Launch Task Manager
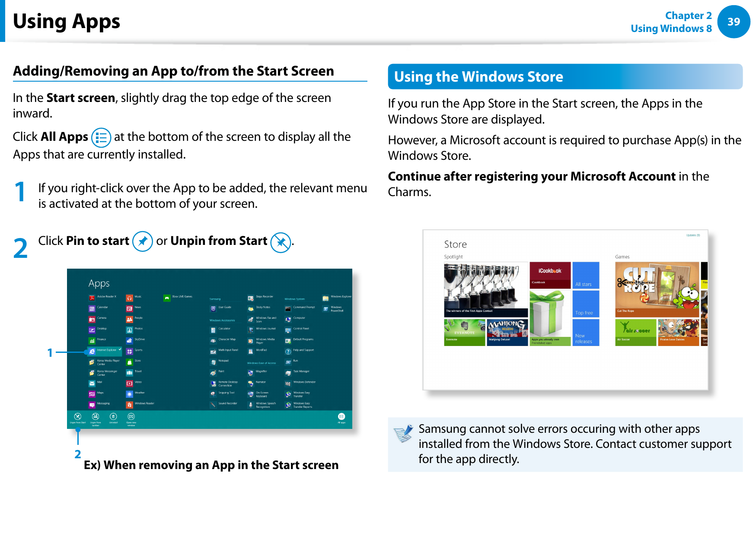756x536 pixels. [297, 372]
